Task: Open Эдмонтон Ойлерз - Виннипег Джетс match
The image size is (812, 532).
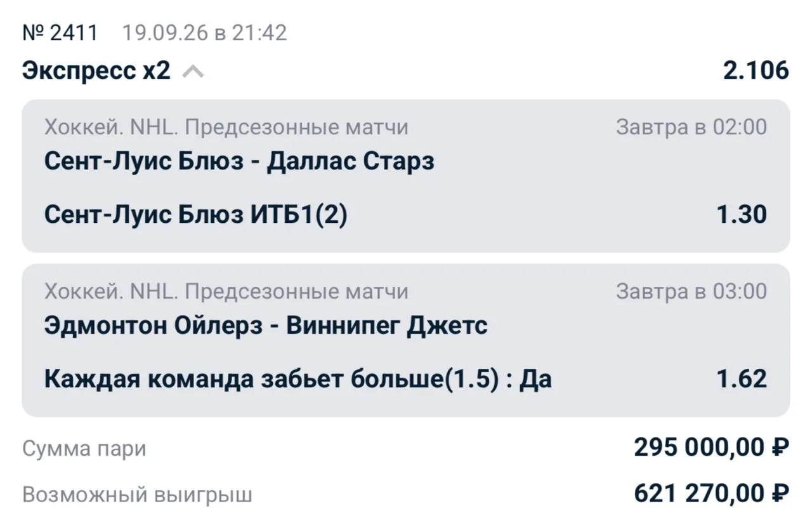Action: [x=266, y=326]
